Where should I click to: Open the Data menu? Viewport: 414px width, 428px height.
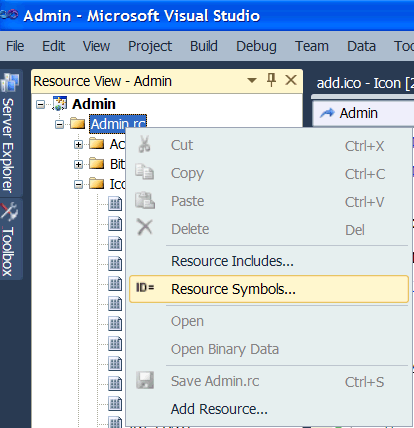[361, 46]
